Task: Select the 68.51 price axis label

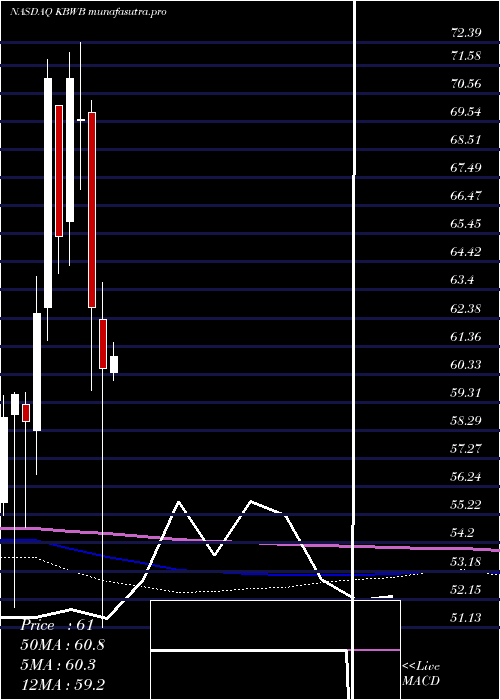Action: [466, 140]
